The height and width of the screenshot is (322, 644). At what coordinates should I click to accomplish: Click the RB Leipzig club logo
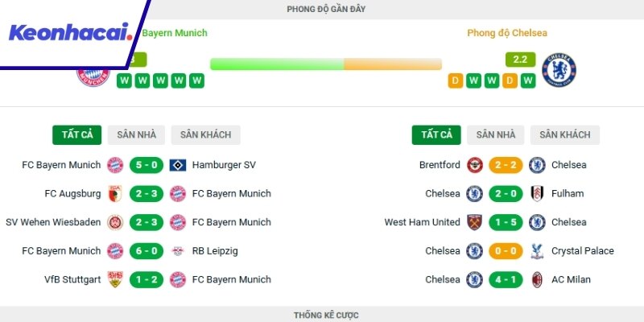178,251
